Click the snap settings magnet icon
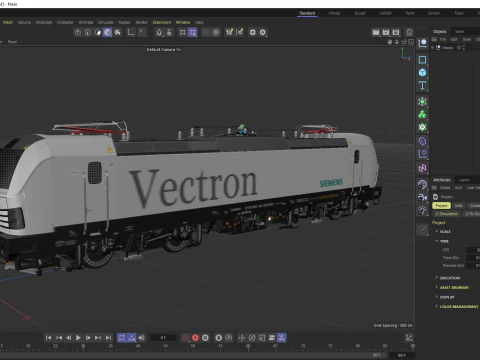Screen dimensions: 480x360 (x=159, y=32)
